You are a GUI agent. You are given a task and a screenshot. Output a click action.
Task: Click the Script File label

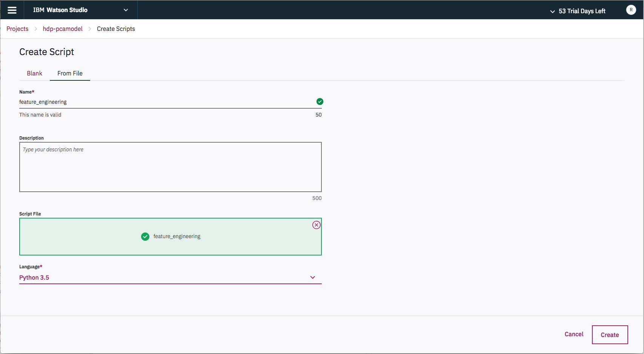[30, 214]
